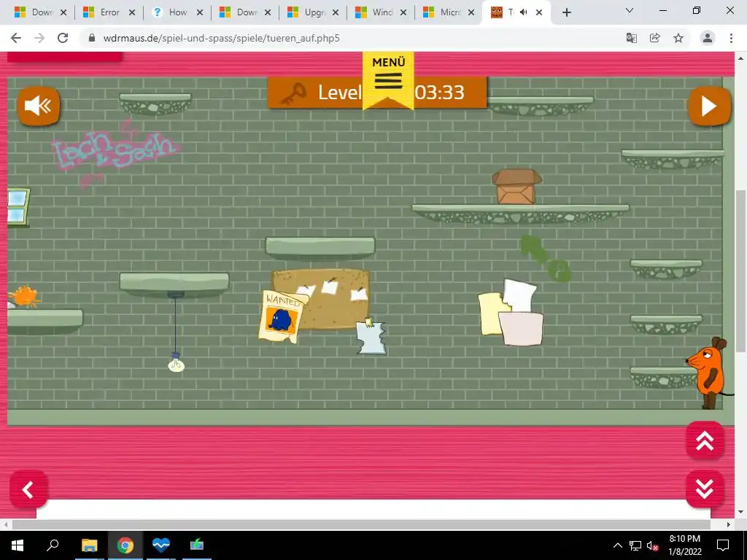Click the Level label in the orange bar

(x=340, y=93)
